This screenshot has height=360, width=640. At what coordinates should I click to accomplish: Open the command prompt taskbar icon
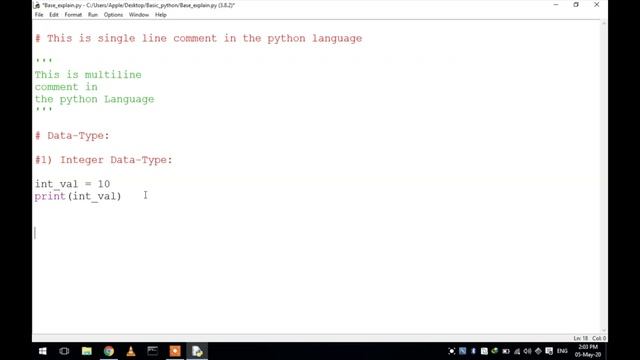coord(153,351)
